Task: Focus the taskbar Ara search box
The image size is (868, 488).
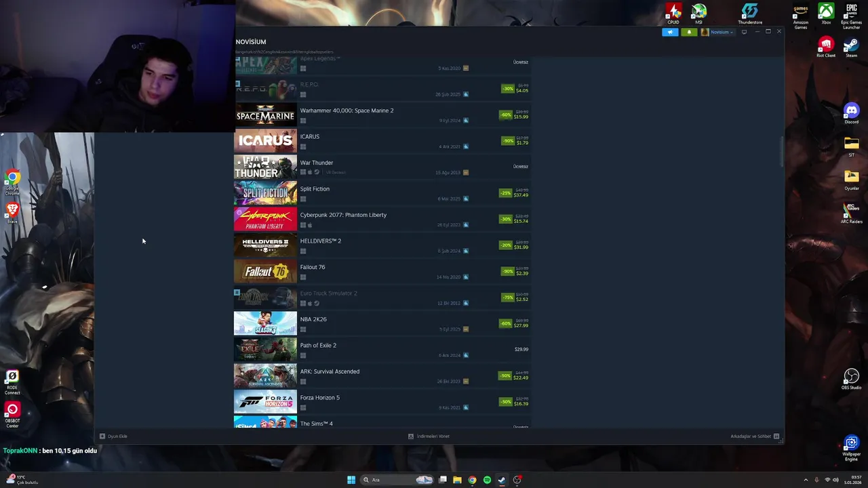Action: pos(398,480)
